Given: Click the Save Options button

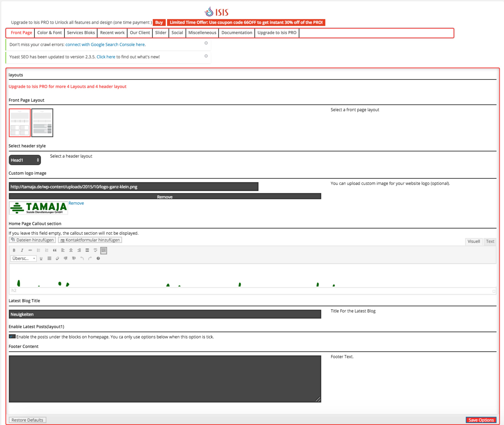Looking at the screenshot, I should [x=481, y=420].
